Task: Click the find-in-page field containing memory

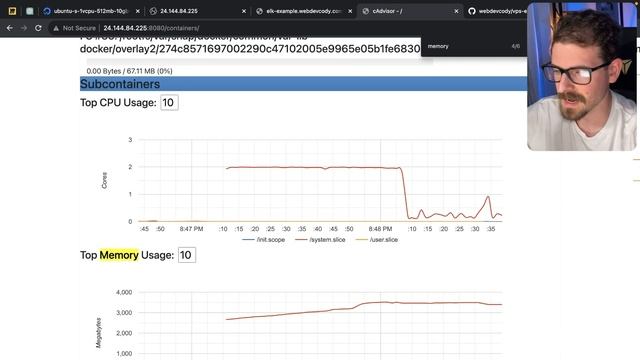Action: tap(465, 46)
